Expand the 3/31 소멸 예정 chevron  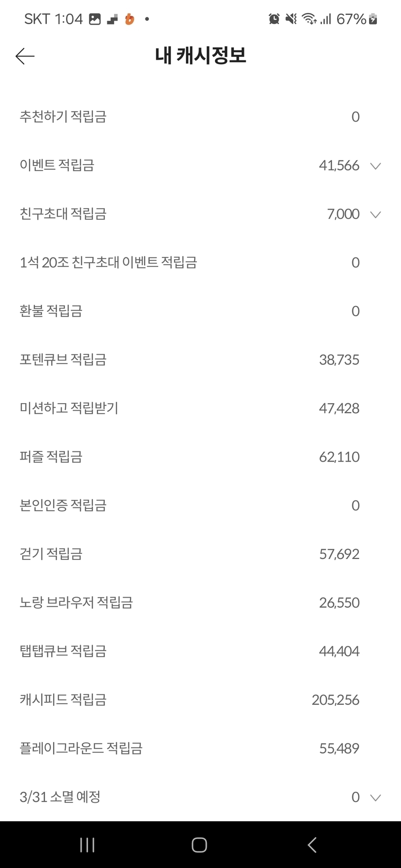[x=375, y=797]
